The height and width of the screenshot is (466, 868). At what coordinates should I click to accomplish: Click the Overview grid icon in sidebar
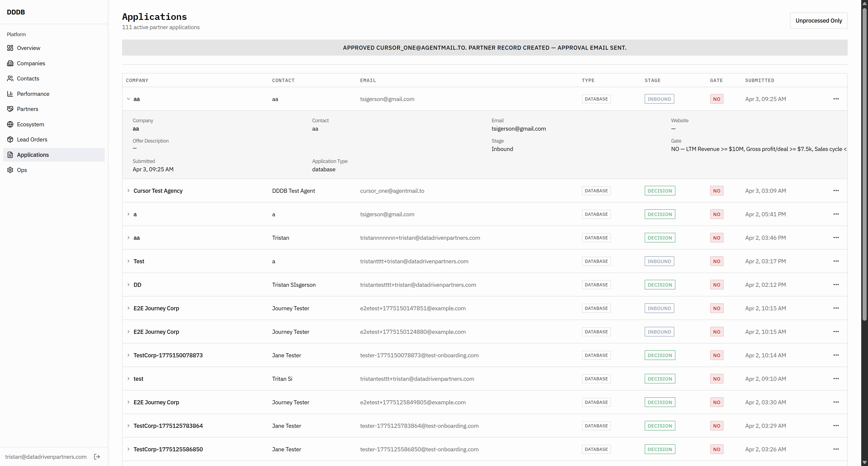tap(10, 48)
